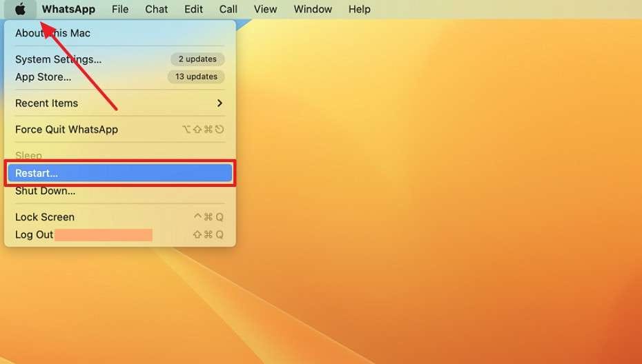Open the WhatsApp application menu
642x364 pixels.
[68, 9]
